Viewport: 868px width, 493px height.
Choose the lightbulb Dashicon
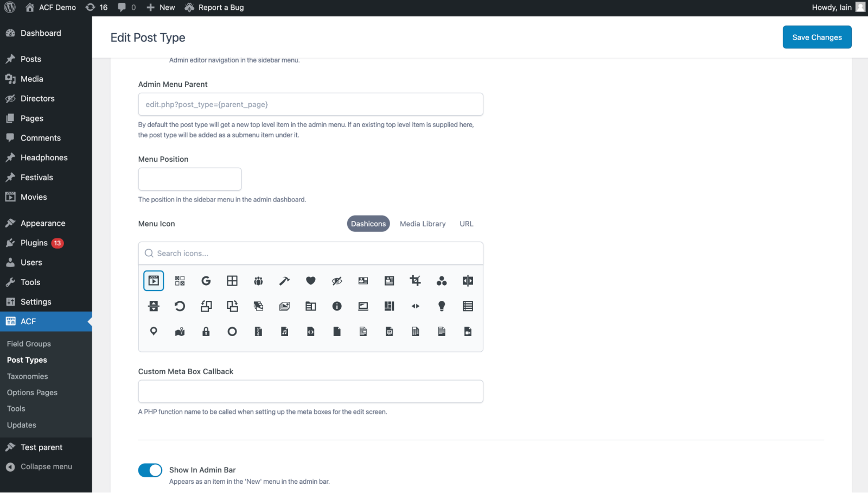pyautogui.click(x=442, y=306)
